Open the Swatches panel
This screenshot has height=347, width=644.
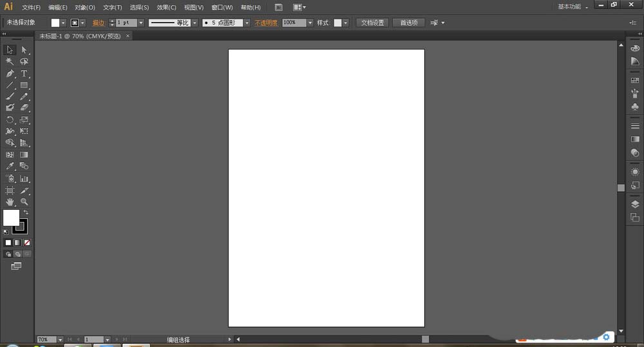(x=635, y=80)
